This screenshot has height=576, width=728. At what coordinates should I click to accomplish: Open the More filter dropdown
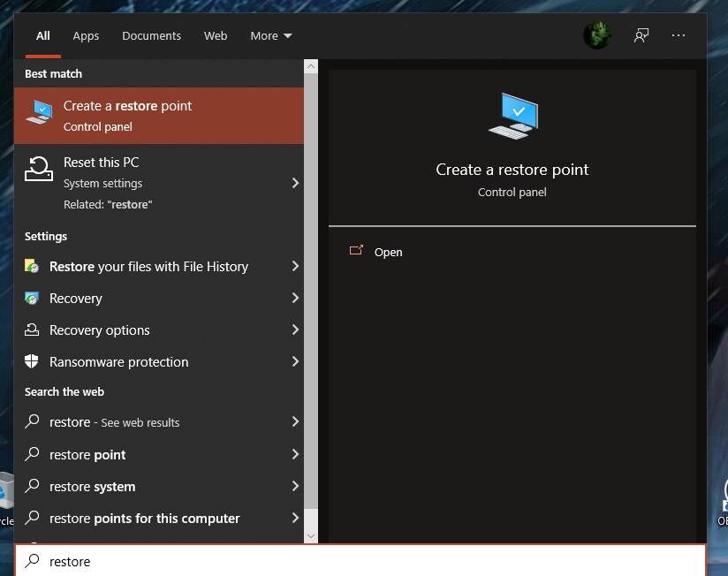pyautogui.click(x=270, y=36)
